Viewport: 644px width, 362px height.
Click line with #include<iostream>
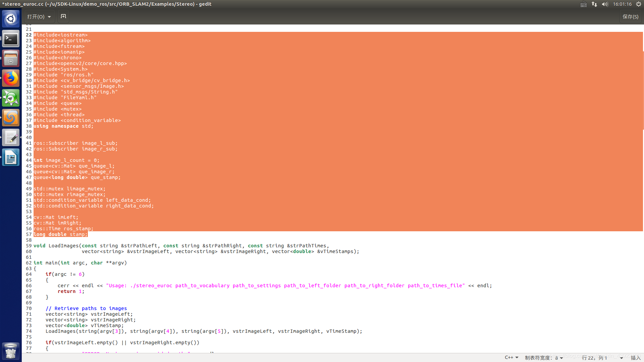[60, 35]
